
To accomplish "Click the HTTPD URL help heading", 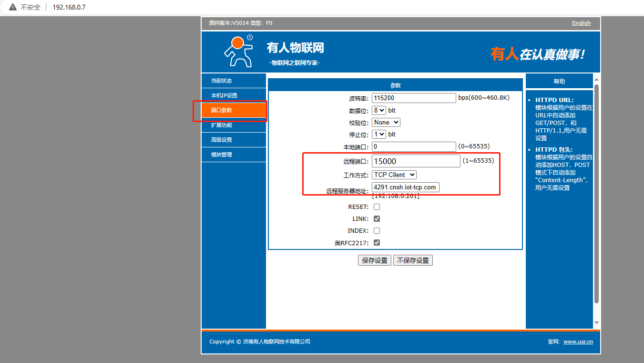I will coord(554,100).
